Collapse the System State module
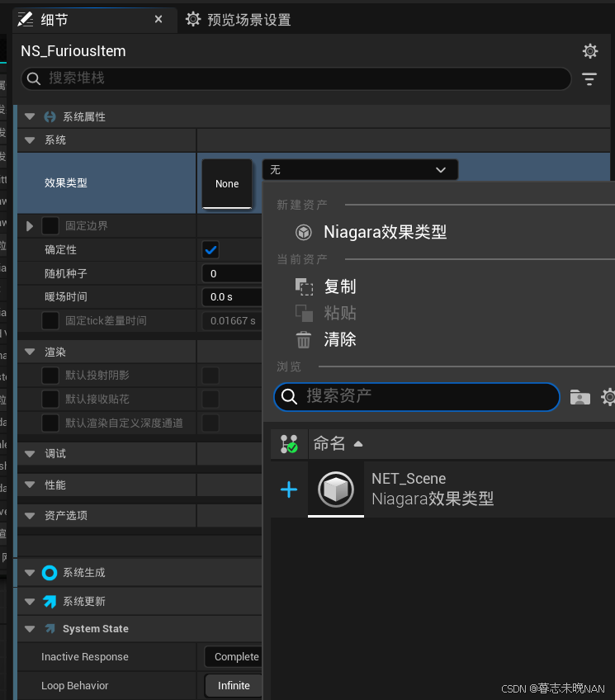The height and width of the screenshot is (700, 615). pyautogui.click(x=30, y=628)
